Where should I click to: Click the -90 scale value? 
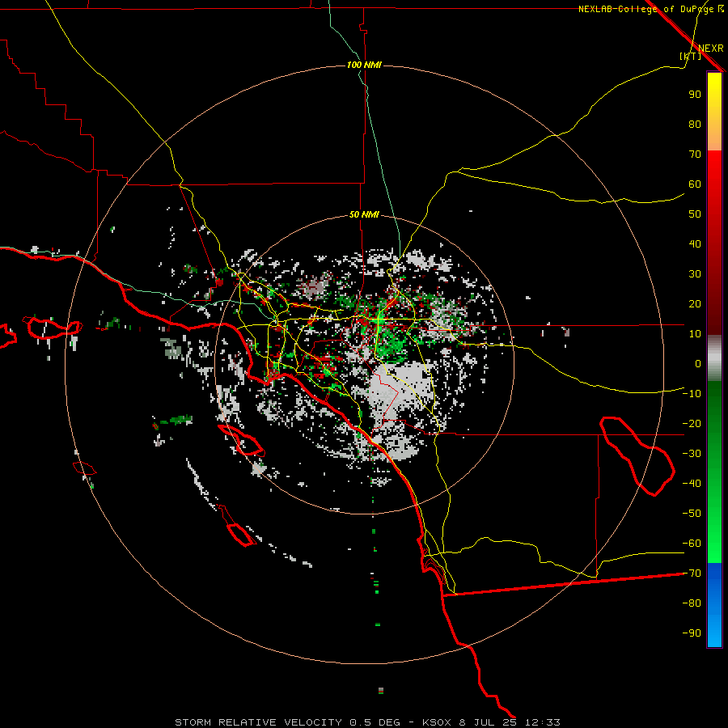point(692,633)
